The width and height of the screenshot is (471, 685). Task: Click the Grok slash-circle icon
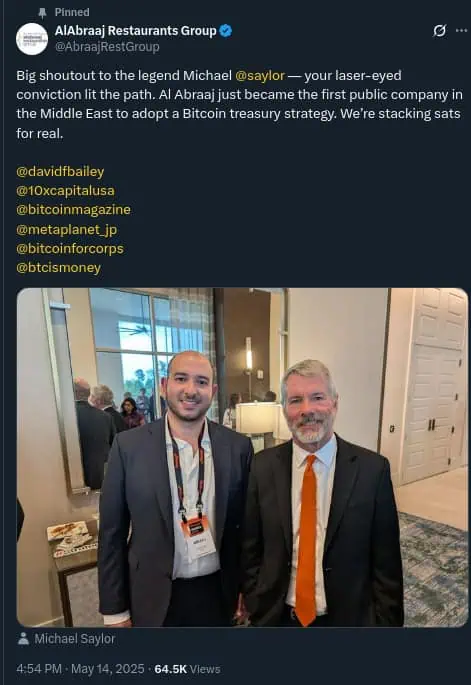(439, 31)
